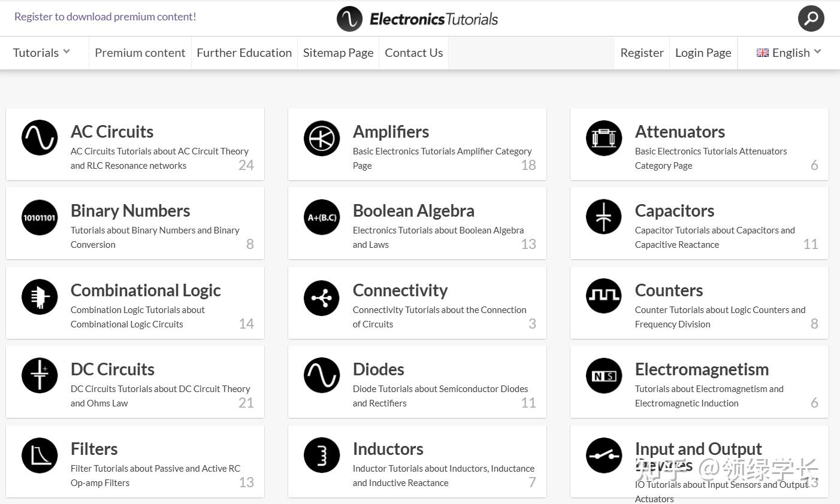Click the Counters square wave icon
840x504 pixels.
604,296
